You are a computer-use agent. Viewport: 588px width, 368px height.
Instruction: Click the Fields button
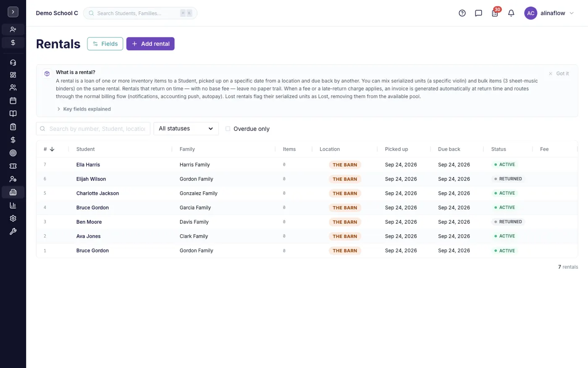click(x=105, y=44)
